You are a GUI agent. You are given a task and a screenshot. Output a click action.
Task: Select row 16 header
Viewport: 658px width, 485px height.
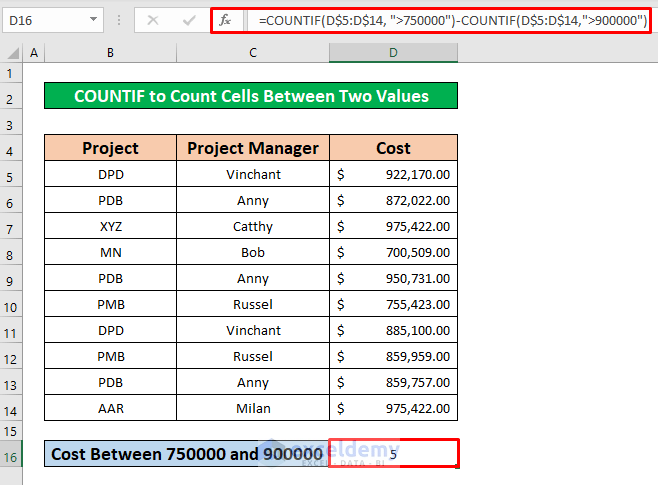click(11, 454)
